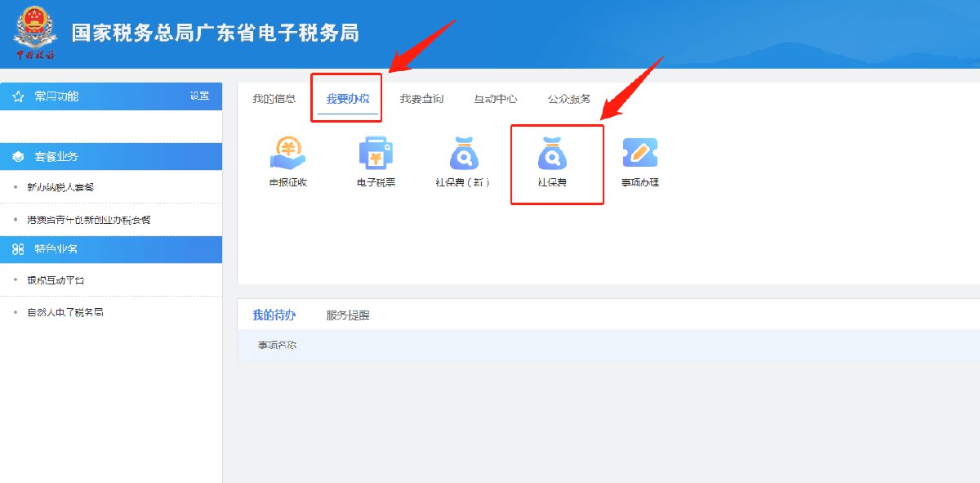Click the 国家税务总局广东省电子税务局 title
The image size is (980, 483).
point(215,34)
